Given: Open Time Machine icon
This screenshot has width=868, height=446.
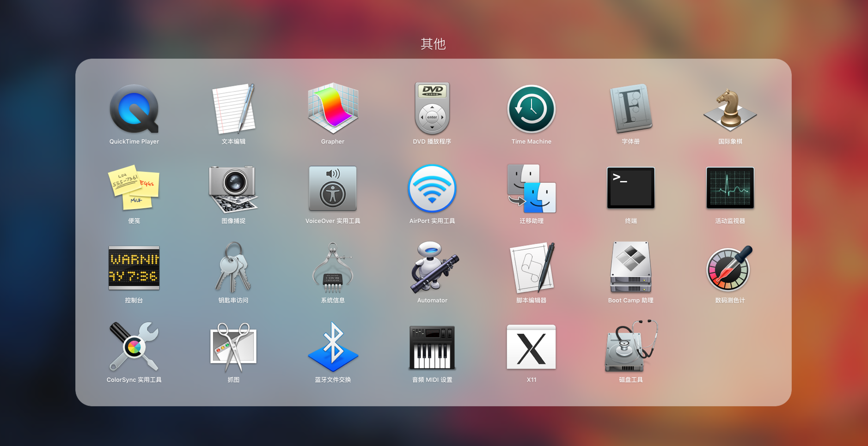Looking at the screenshot, I should click(532, 109).
